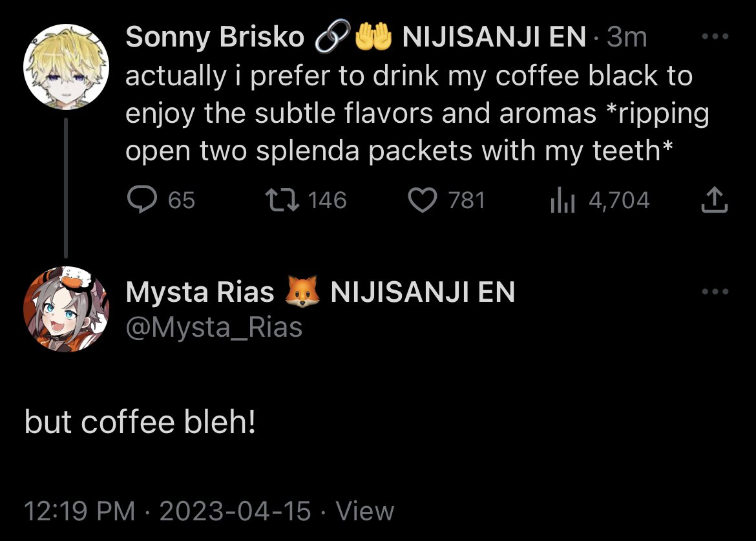The image size is (756, 541).
Task: Like Sonny Brisko's tweet with the heart
Action: click(x=423, y=200)
